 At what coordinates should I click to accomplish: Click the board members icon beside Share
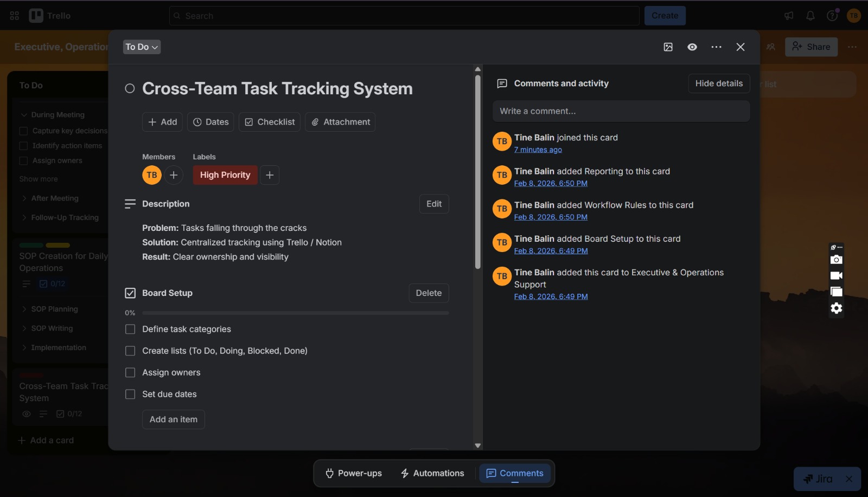click(771, 47)
